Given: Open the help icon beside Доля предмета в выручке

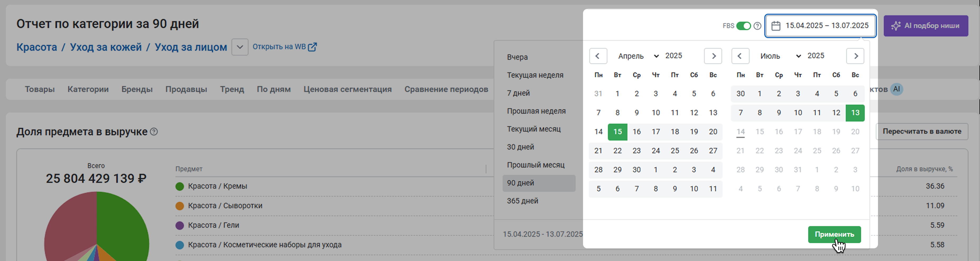Looking at the screenshot, I should click(154, 132).
